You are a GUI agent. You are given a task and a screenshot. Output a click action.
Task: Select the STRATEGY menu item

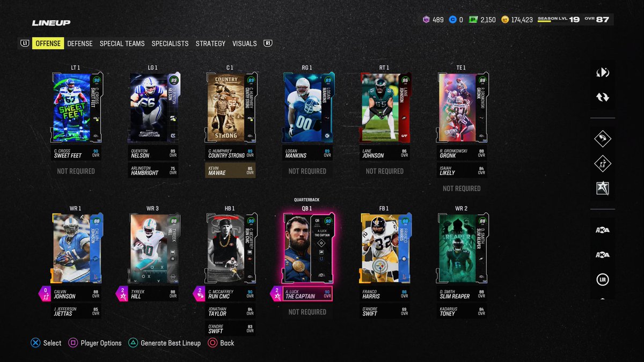click(210, 43)
